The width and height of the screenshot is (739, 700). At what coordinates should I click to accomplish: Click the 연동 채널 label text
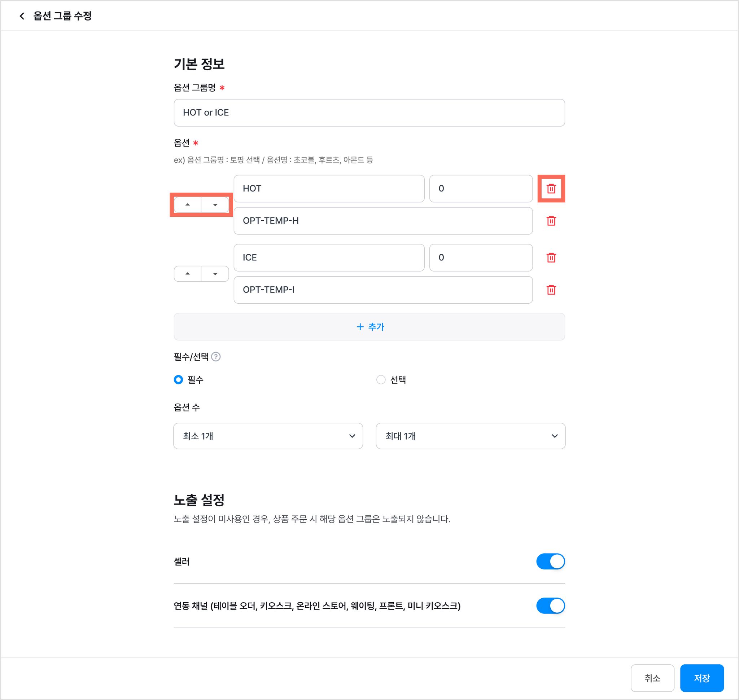coord(317,606)
